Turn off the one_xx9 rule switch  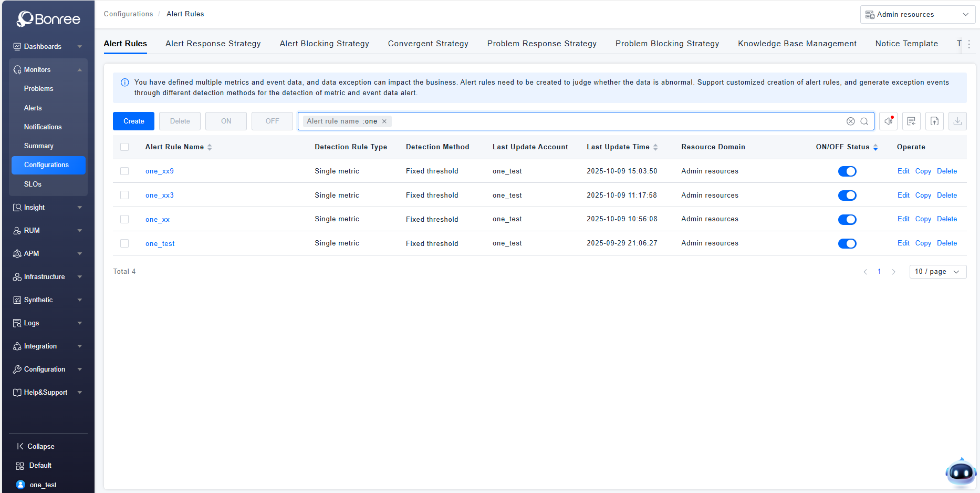[847, 171]
